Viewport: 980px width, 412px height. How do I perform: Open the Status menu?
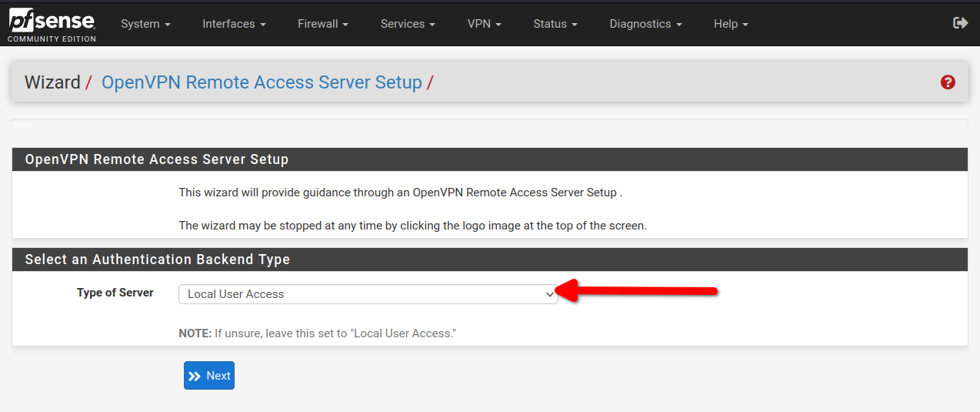(x=555, y=24)
